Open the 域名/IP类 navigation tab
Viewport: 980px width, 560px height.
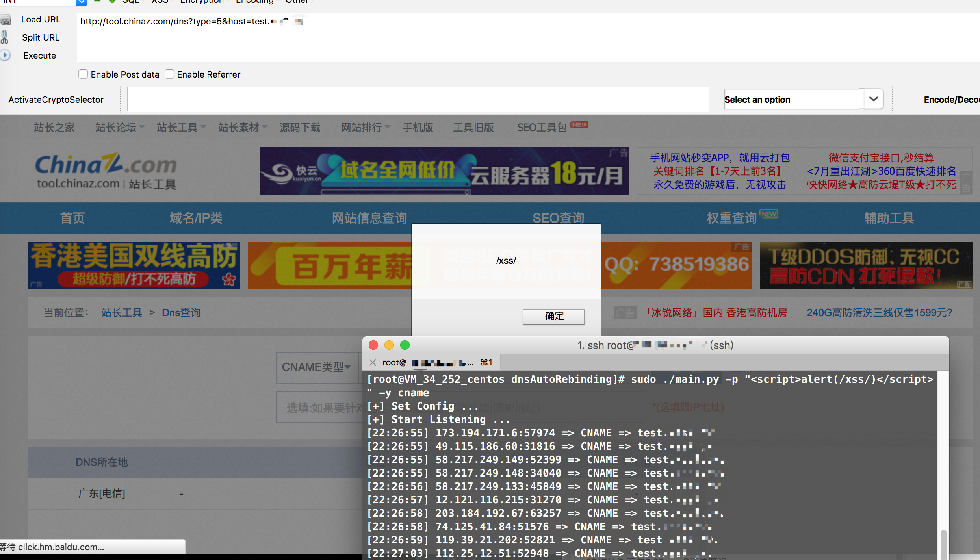[x=196, y=218]
